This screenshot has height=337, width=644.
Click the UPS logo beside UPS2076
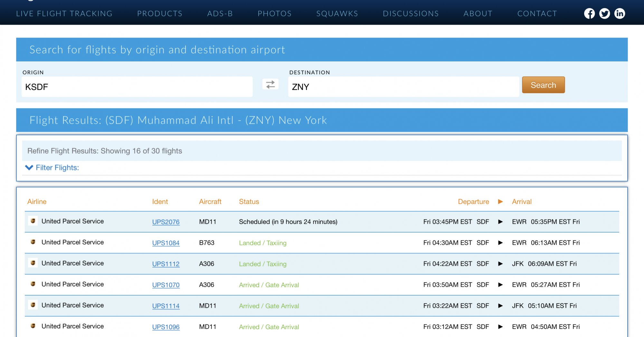pyautogui.click(x=33, y=221)
